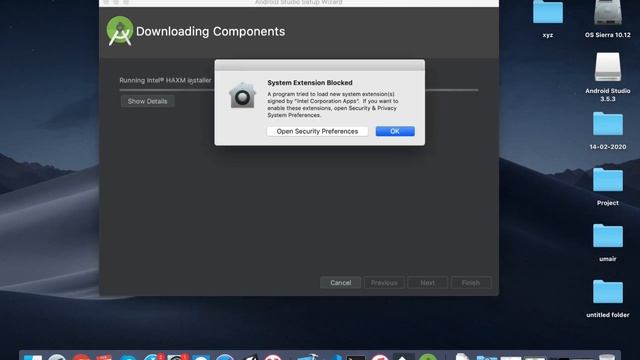
Task: Click the grayed-out Finish button
Action: (471, 282)
